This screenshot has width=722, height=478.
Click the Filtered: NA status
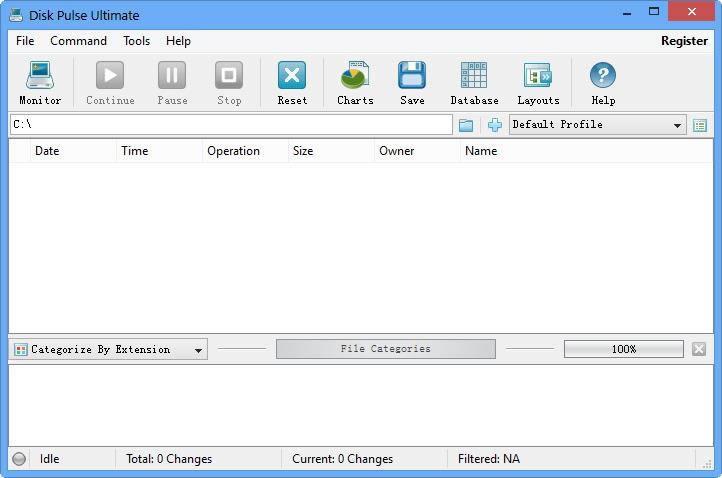[489, 459]
